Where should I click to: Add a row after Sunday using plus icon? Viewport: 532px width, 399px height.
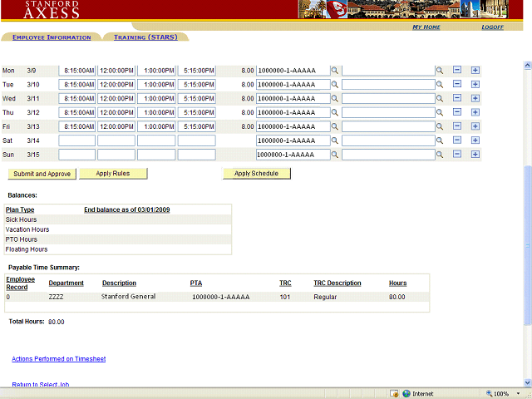pyautogui.click(x=475, y=155)
